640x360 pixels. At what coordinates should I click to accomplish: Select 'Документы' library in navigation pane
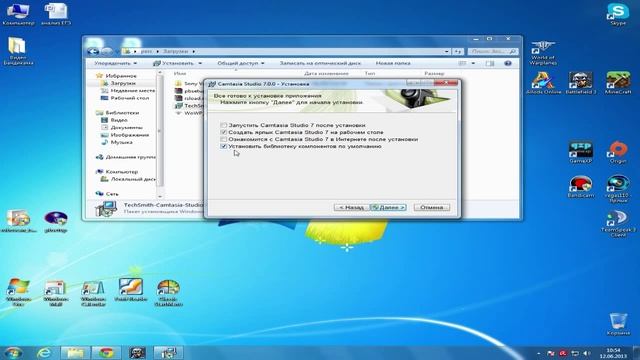126,127
